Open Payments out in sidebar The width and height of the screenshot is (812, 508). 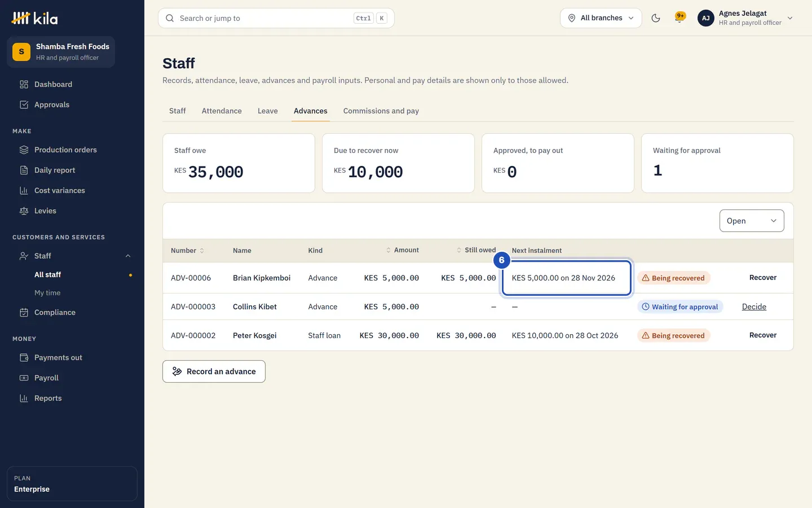72,357
